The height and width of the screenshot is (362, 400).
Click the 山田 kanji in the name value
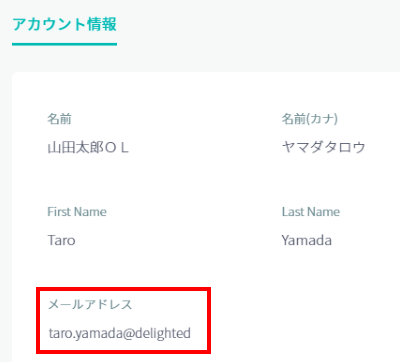point(61,147)
